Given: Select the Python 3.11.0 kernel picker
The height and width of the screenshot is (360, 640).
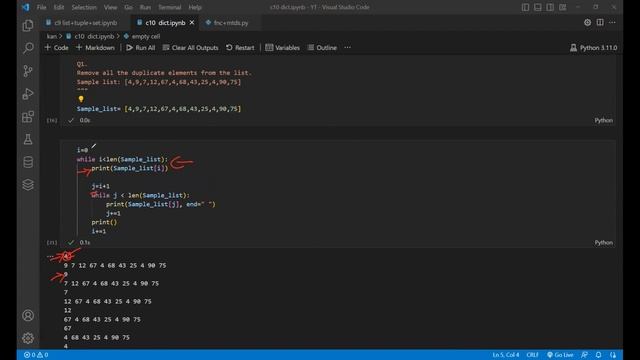Looking at the screenshot, I should coord(593,48).
